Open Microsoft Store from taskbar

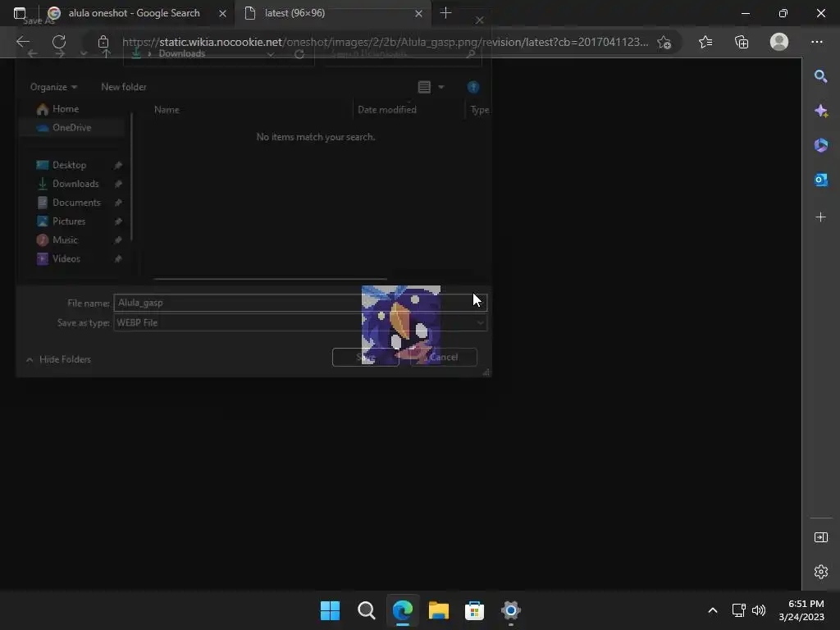[x=474, y=610]
